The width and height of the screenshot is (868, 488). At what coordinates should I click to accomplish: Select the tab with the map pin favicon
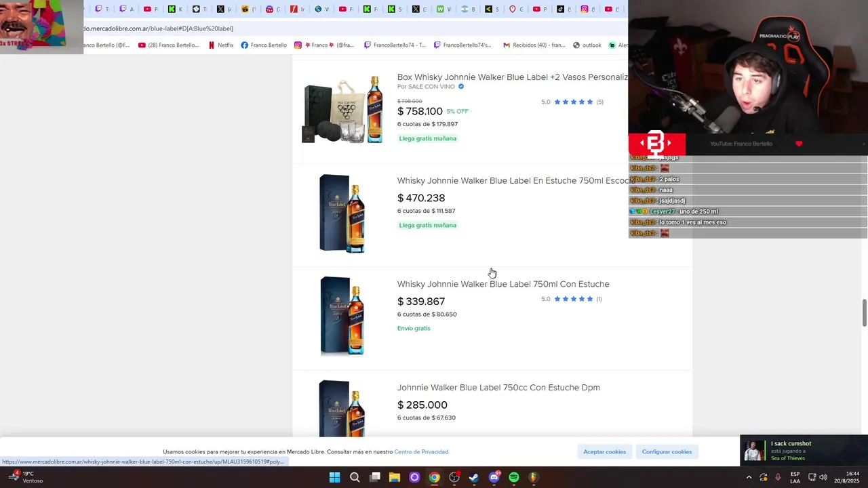pos(515,9)
